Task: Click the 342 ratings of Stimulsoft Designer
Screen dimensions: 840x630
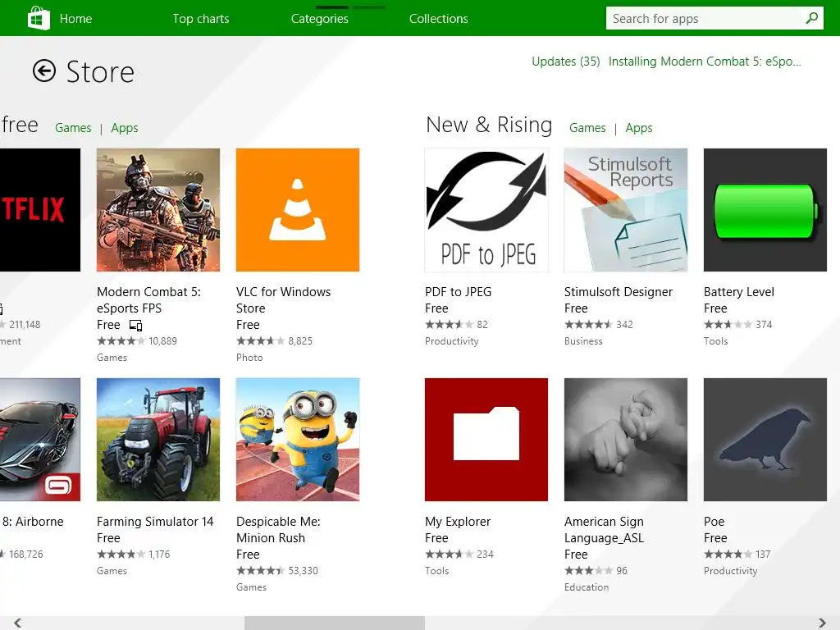Action: [x=624, y=325]
